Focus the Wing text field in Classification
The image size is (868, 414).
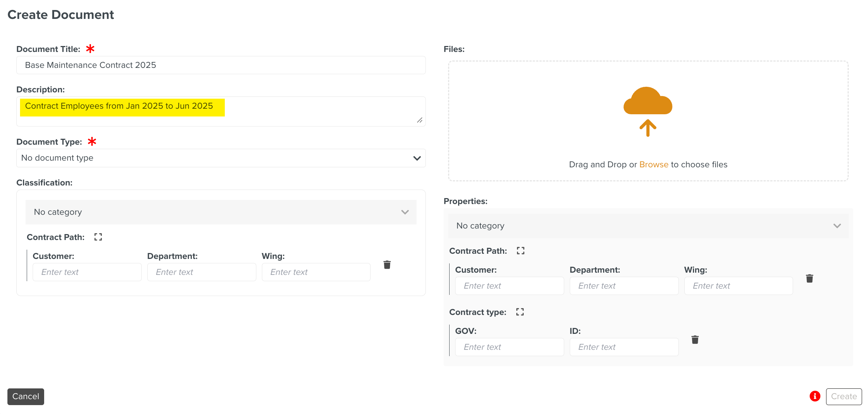316,272
